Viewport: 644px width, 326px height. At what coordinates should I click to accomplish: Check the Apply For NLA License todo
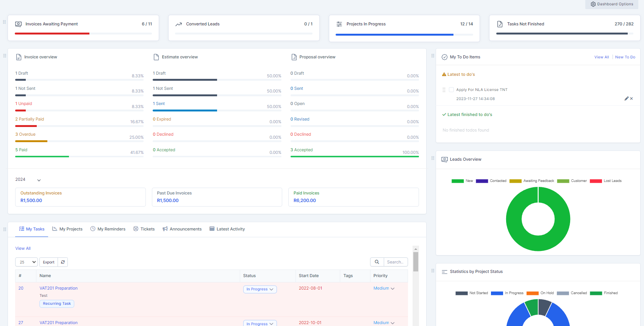coord(451,90)
